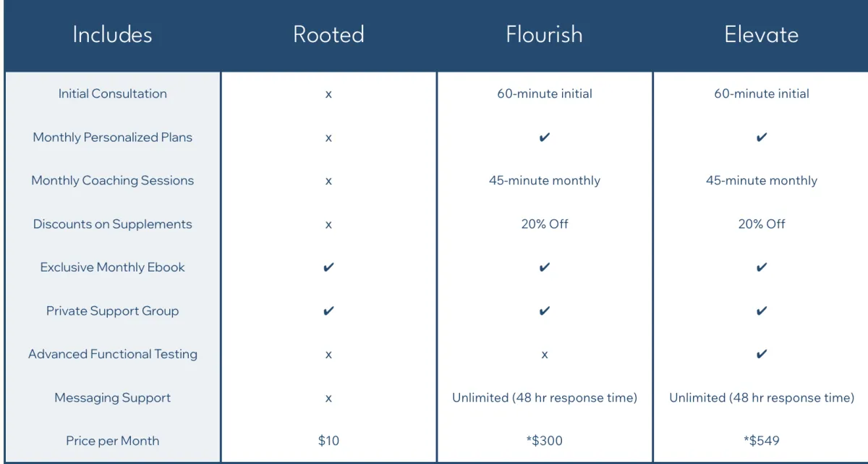Select the Elevate plan header
The height and width of the screenshot is (464, 868).
pyautogui.click(x=761, y=35)
